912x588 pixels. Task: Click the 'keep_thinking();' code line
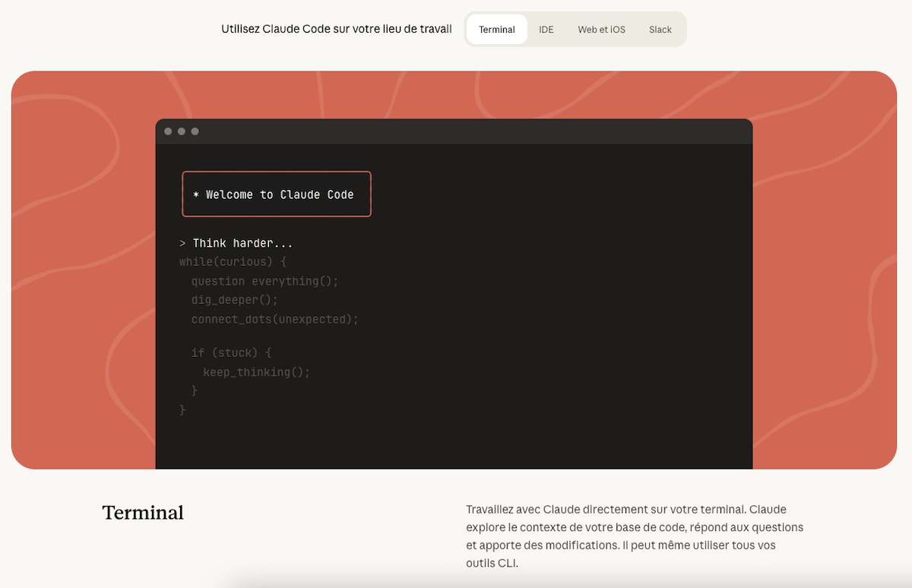click(257, 372)
